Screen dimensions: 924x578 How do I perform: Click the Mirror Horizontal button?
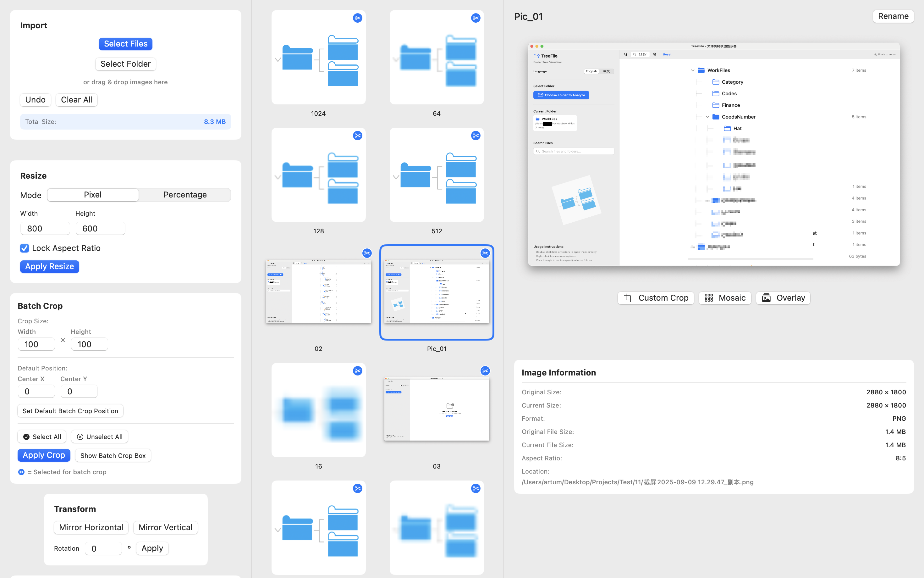tap(91, 527)
